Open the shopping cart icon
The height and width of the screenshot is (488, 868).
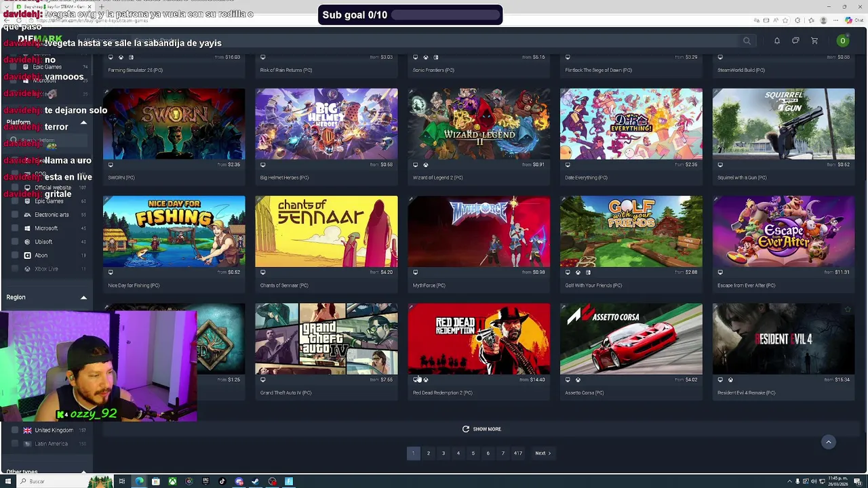tap(814, 41)
